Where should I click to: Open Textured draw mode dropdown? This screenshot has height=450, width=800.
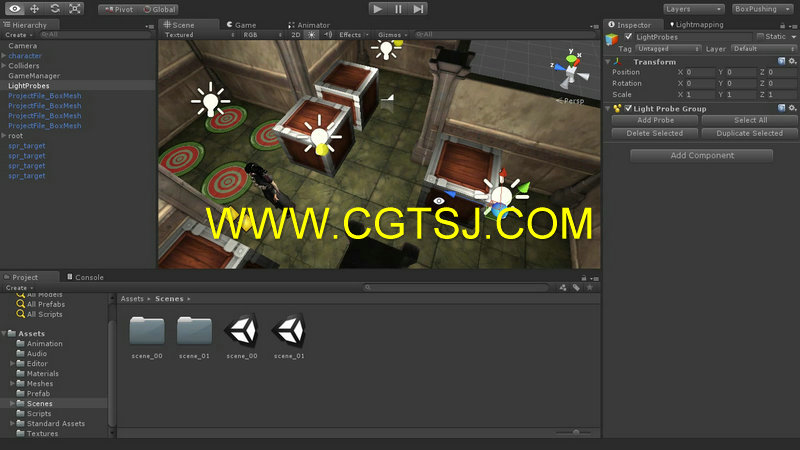pyautogui.click(x=199, y=35)
